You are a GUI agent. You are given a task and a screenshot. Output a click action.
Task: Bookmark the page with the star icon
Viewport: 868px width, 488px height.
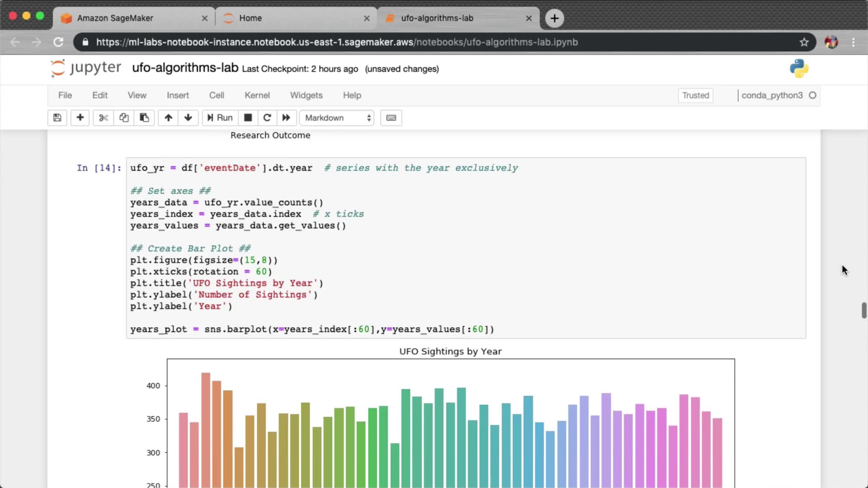pyautogui.click(x=804, y=42)
